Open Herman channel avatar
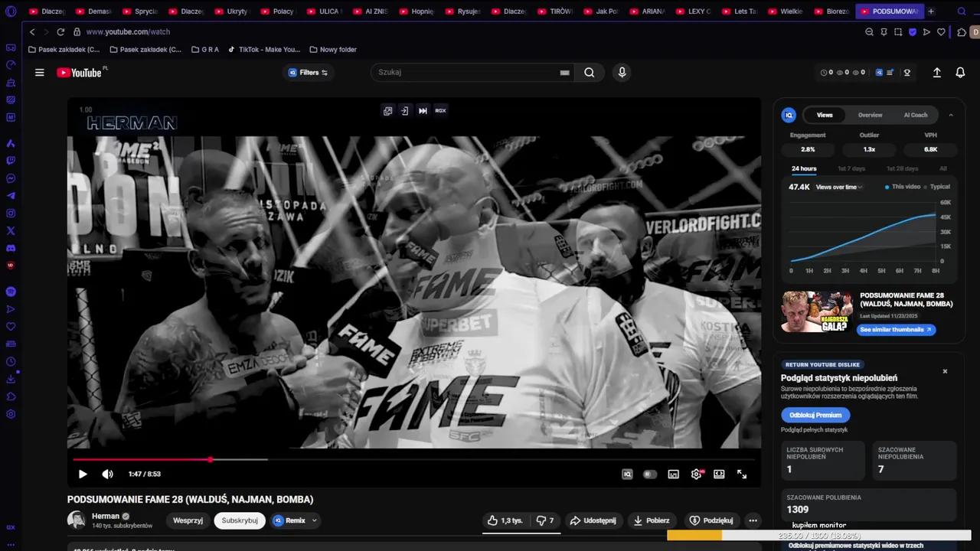Screen dimensions: 980x551 [x=77, y=520]
